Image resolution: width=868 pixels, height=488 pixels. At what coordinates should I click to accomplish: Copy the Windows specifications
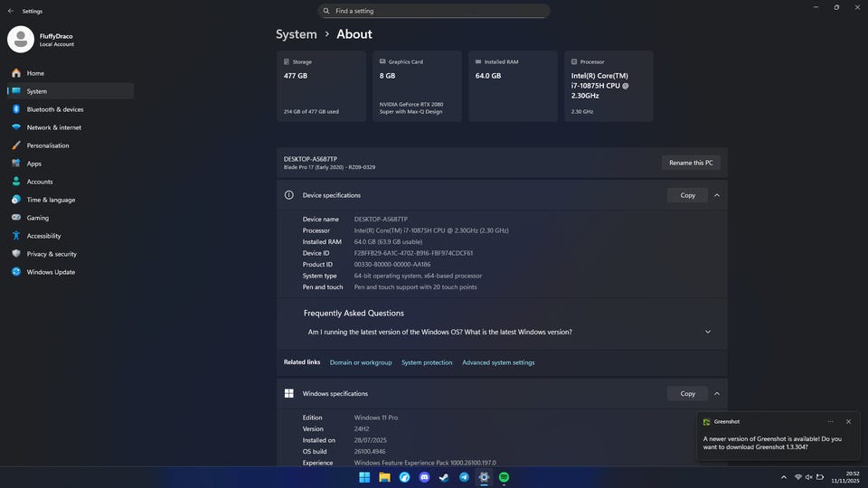pyautogui.click(x=687, y=393)
